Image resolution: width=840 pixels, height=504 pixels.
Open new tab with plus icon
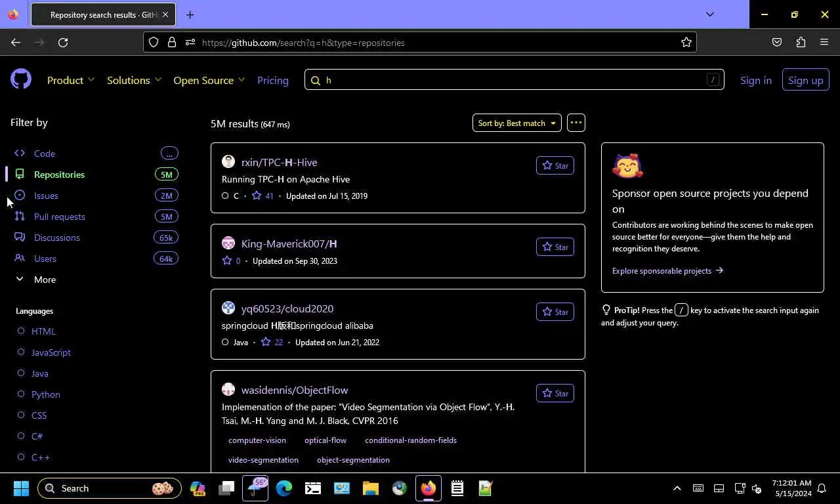(x=190, y=14)
